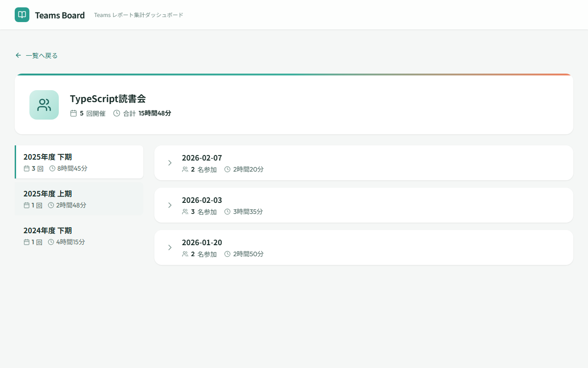Click calendar icon beside 5 回開催

73,113
